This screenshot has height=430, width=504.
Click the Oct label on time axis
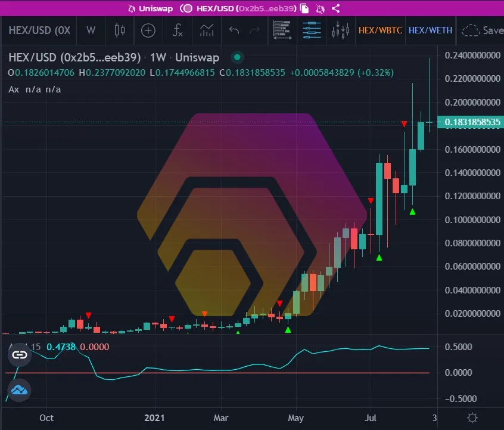tap(46, 417)
